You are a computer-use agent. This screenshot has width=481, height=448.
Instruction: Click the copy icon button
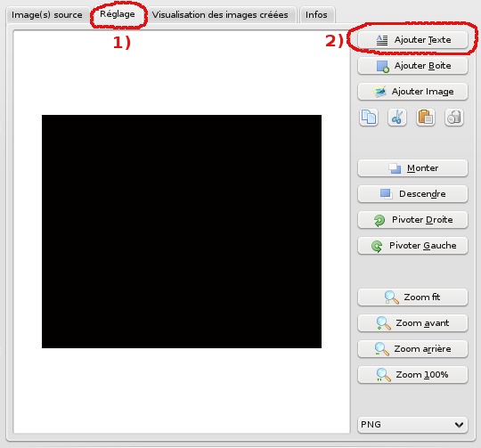[x=369, y=118]
